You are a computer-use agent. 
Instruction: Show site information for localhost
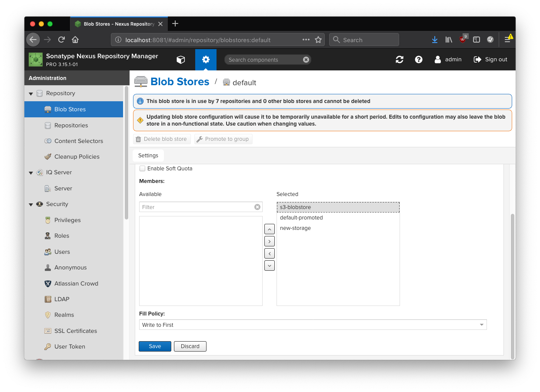pos(118,40)
